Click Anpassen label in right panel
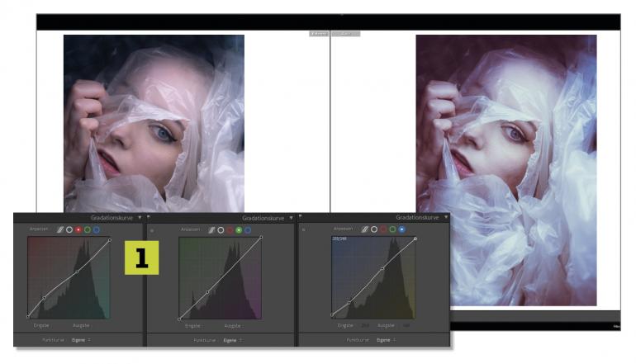This screenshot has height=364, width=636. [343, 229]
